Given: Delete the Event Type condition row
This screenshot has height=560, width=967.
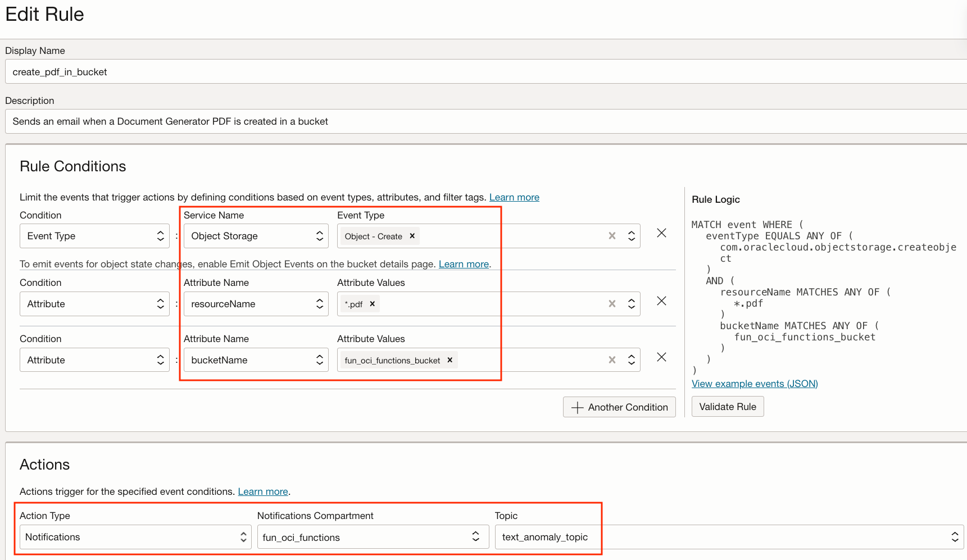Looking at the screenshot, I should (661, 233).
